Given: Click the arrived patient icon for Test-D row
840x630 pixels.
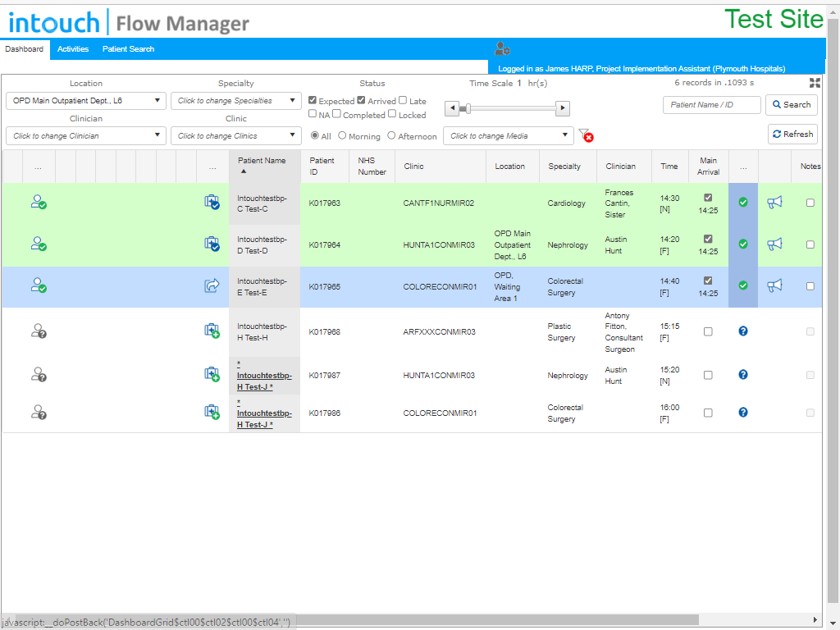Looking at the screenshot, I should coord(38,244).
